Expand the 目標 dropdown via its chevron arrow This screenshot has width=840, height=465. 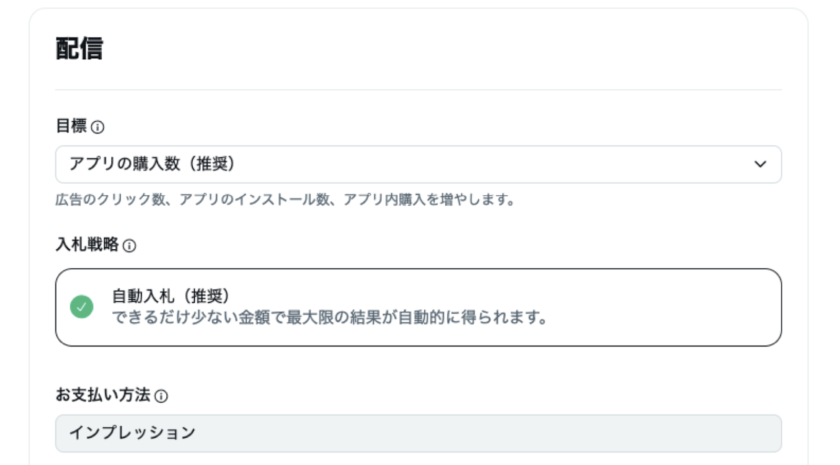[760, 164]
